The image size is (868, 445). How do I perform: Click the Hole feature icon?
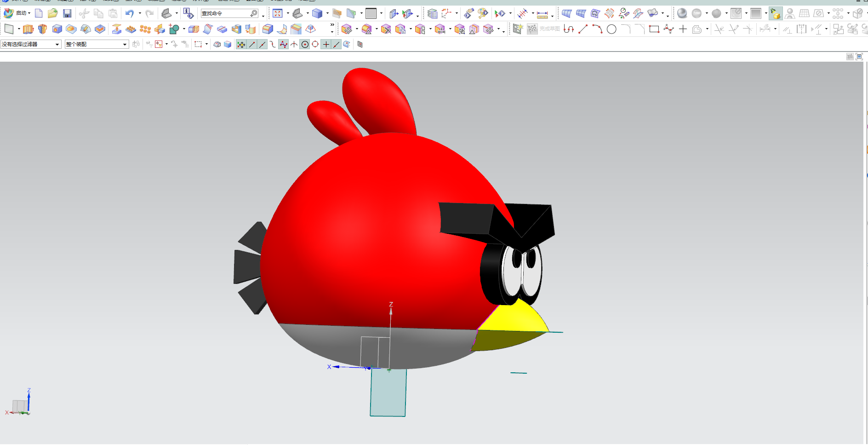[x=57, y=29]
